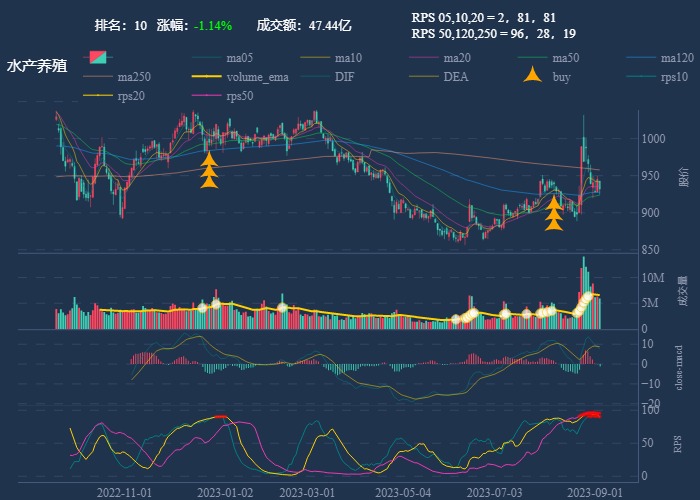Viewport: 700px width, 500px height.
Task: Toggle ma05 line visibility in legend
Action: coord(239,58)
